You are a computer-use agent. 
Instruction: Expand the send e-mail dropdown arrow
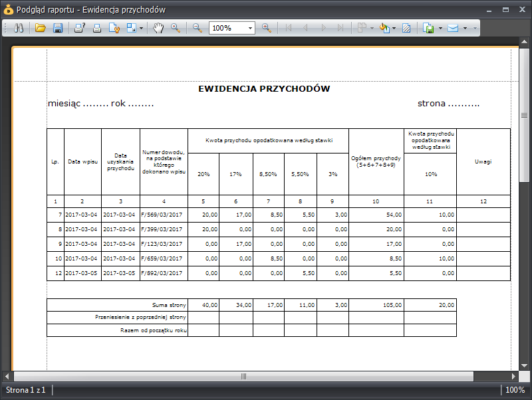click(465, 28)
